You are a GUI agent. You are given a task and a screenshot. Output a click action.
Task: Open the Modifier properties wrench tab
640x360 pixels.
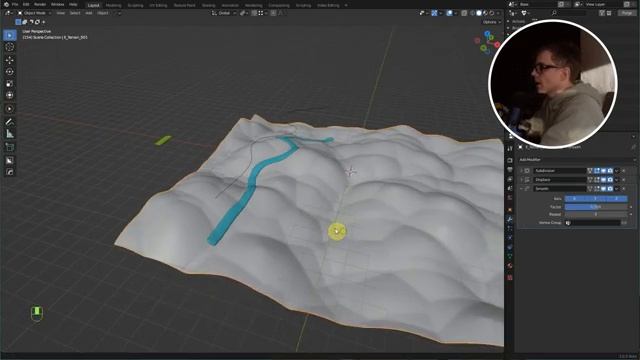(510, 219)
